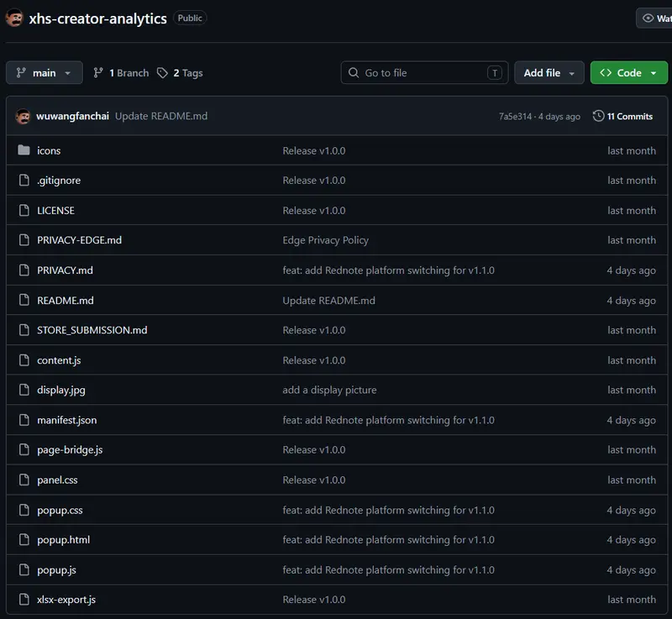Image resolution: width=672 pixels, height=619 pixels.
Task: Open add a display picture commit message
Action: click(x=329, y=391)
